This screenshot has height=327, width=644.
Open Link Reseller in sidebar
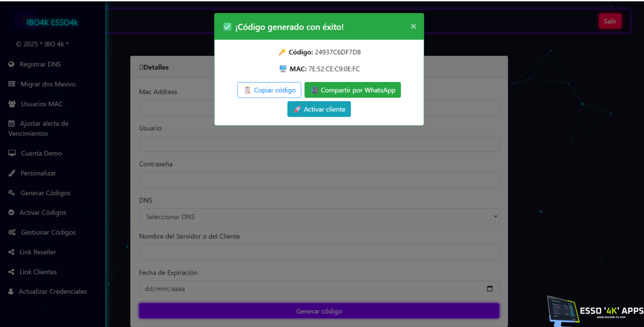coord(38,252)
